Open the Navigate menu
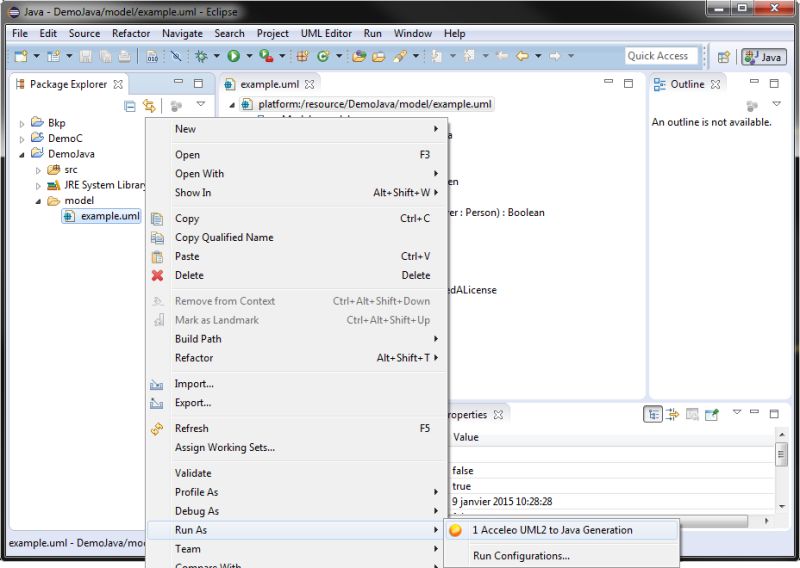 [x=182, y=33]
